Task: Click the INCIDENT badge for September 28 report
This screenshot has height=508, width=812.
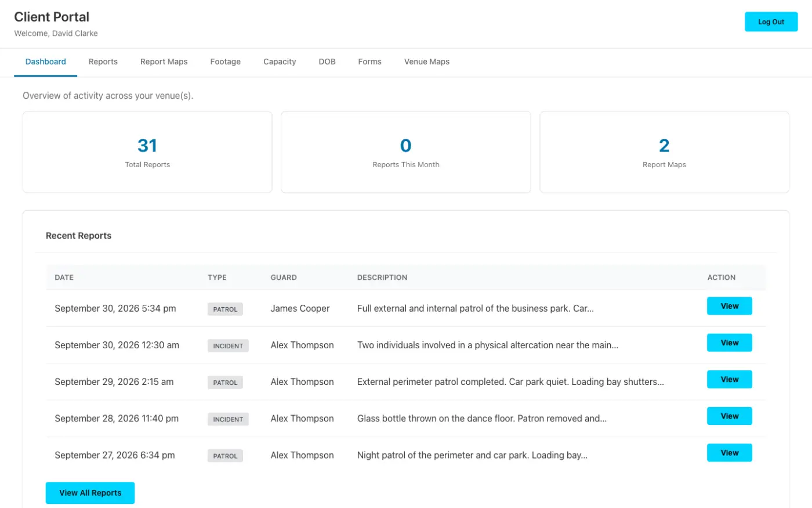Action: (x=228, y=419)
